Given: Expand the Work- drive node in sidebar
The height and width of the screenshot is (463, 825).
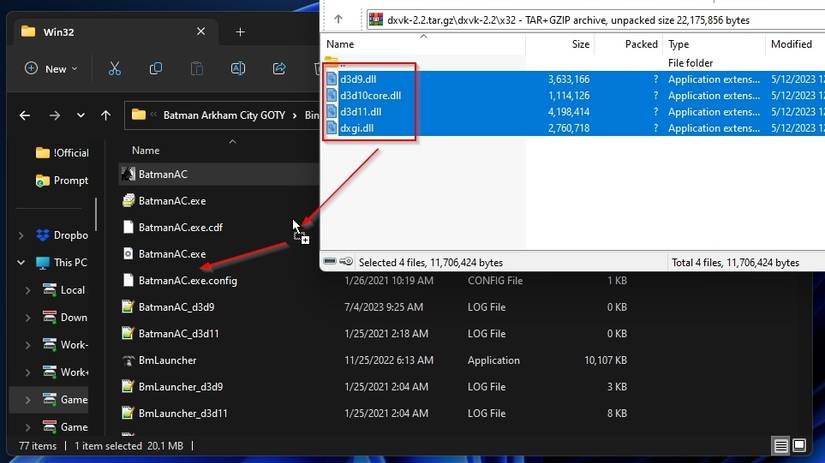Looking at the screenshot, I should (x=27, y=345).
